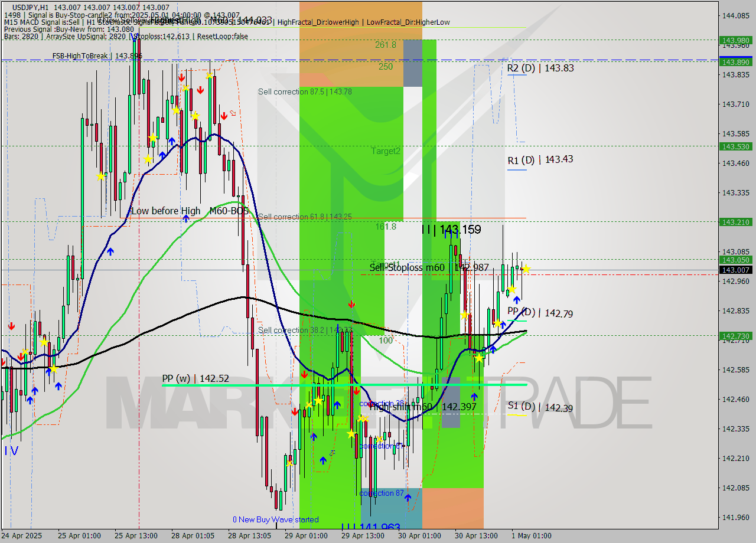
Task: Open the New Buy Wave started link
Action: click(x=275, y=519)
